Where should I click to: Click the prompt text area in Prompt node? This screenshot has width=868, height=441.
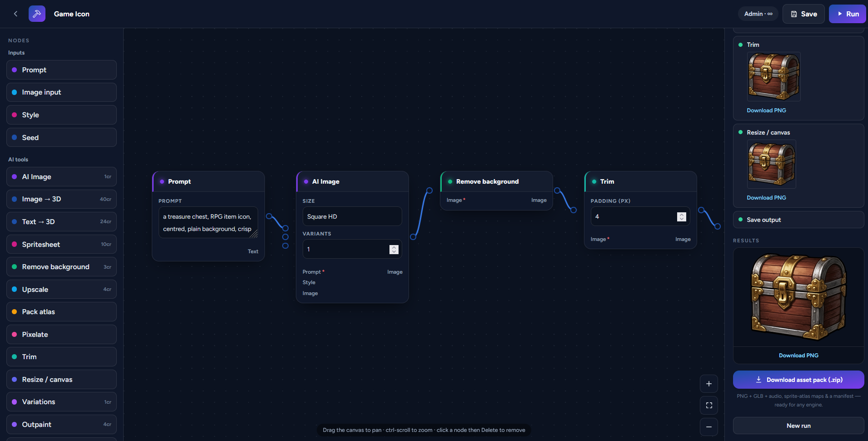pos(208,222)
